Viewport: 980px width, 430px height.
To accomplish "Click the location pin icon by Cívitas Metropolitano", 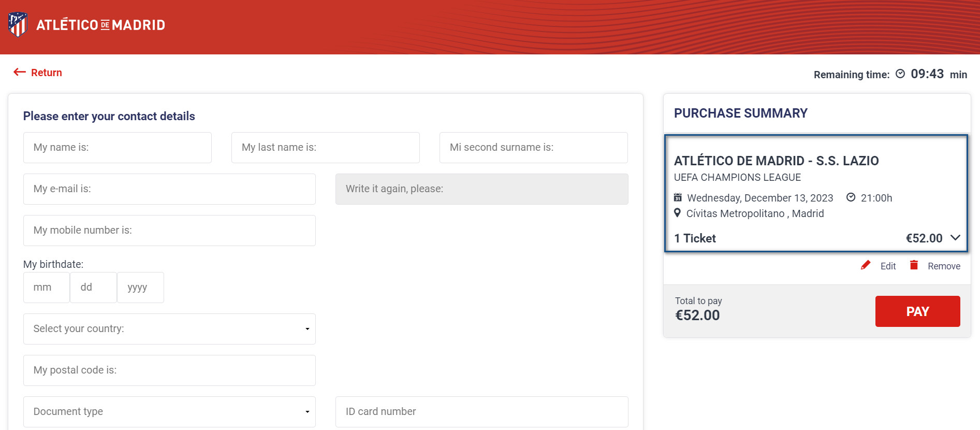I will click(x=677, y=213).
